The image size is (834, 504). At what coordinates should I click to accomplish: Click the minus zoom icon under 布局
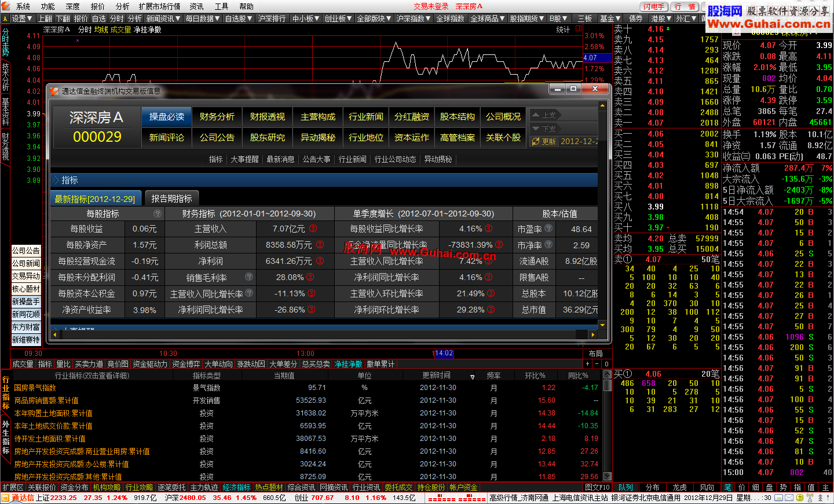tap(597, 364)
